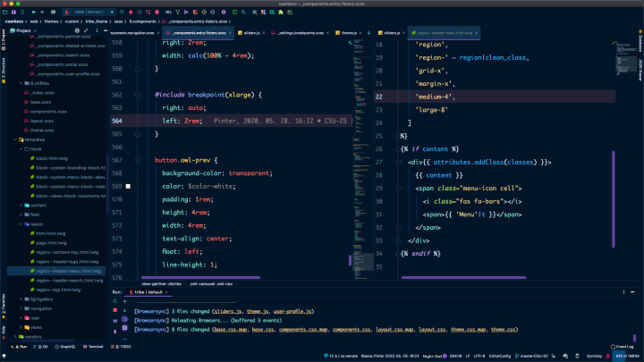This screenshot has width=644, height=362.
Task: Click the right editor horizontal scrollbar
Action: coord(463,277)
